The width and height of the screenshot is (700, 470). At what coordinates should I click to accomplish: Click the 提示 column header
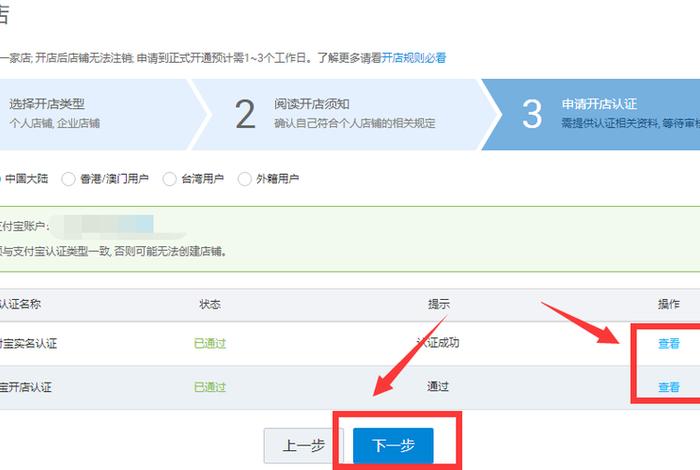438,304
